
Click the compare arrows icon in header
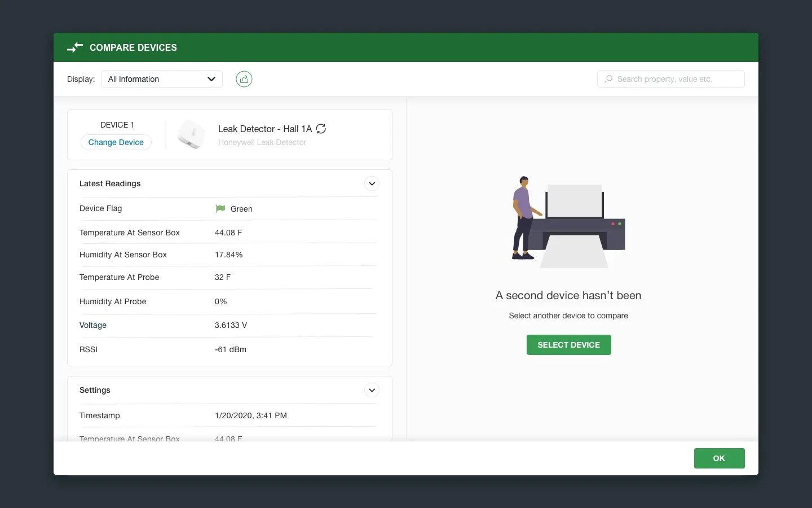pos(75,47)
